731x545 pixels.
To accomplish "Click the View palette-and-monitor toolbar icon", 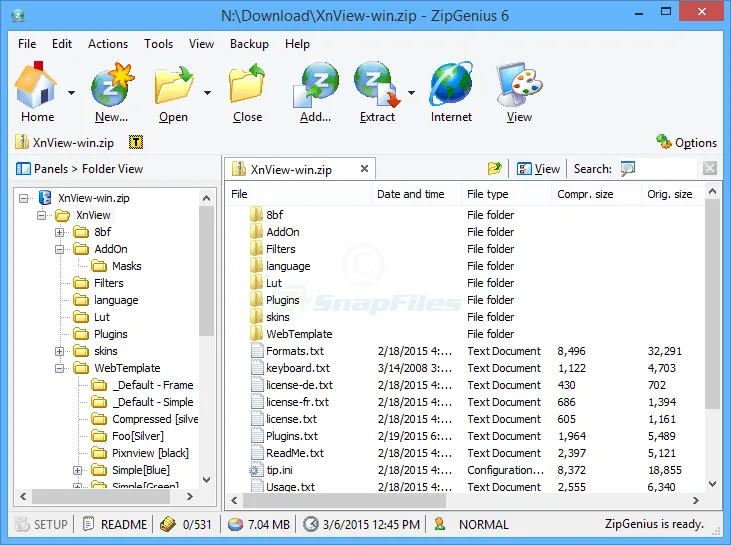I will click(x=519, y=85).
